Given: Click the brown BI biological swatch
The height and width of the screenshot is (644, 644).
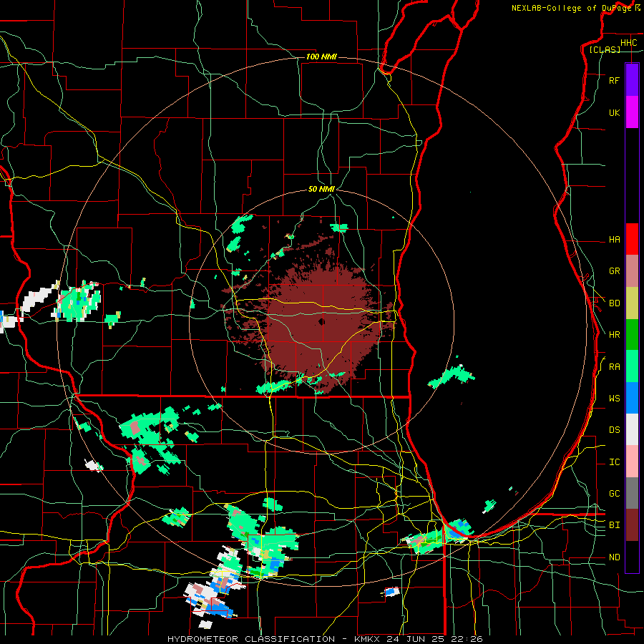Looking at the screenshot, I should [x=632, y=525].
